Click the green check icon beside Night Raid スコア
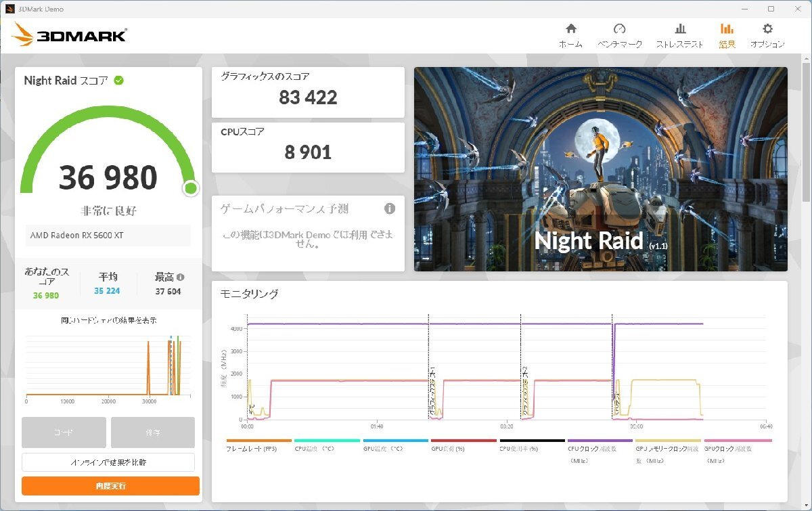The width and height of the screenshot is (812, 511). 119,80
